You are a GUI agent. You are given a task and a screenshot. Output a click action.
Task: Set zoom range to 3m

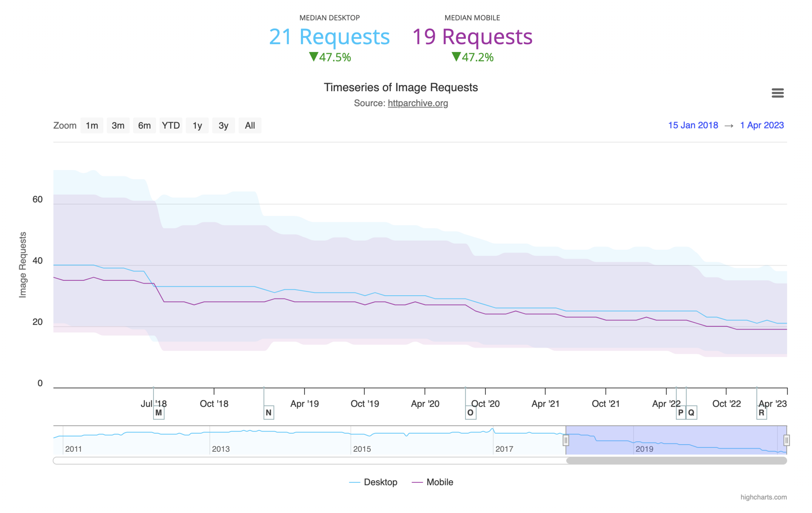tap(118, 126)
